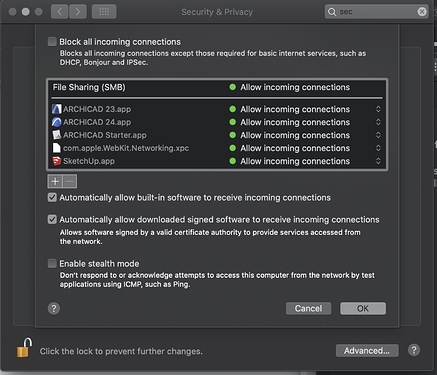Image resolution: width=437 pixels, height=375 pixels.
Task: Click the magnifying glass search icon
Action: pos(332,12)
